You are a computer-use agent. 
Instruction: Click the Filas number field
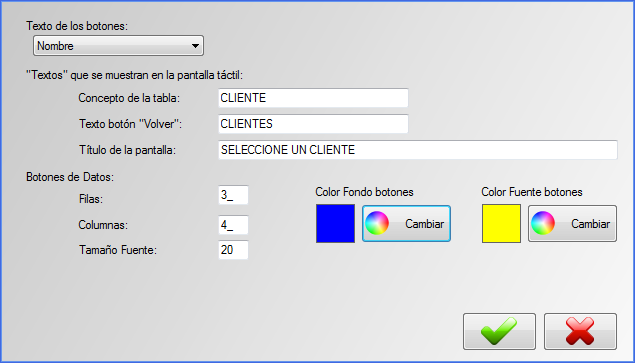point(233,195)
